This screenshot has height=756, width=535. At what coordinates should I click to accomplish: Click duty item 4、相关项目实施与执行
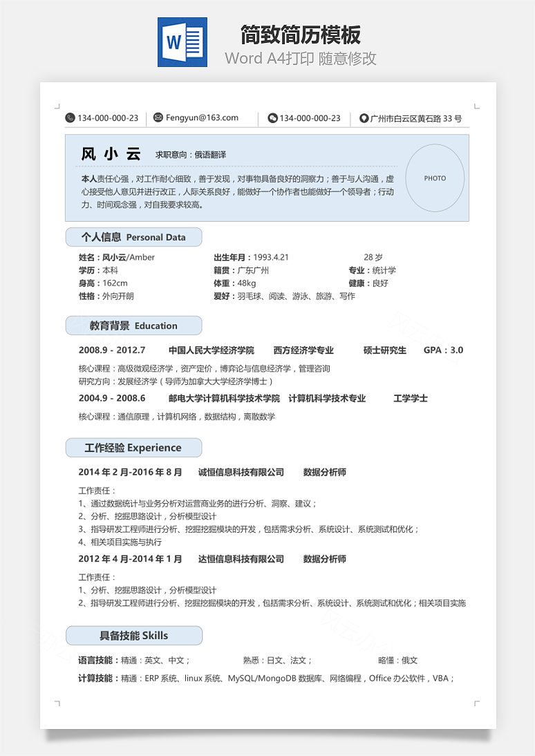tap(120, 542)
